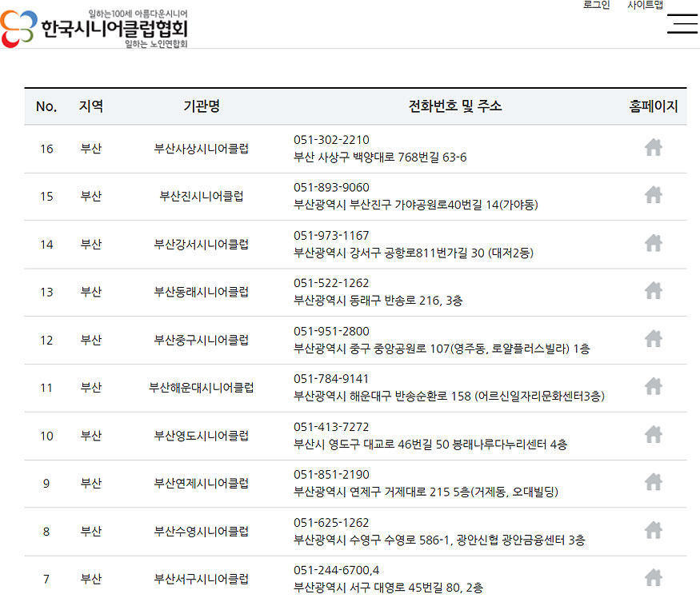Click home icon beside 부산진시니어클럽

654,195
